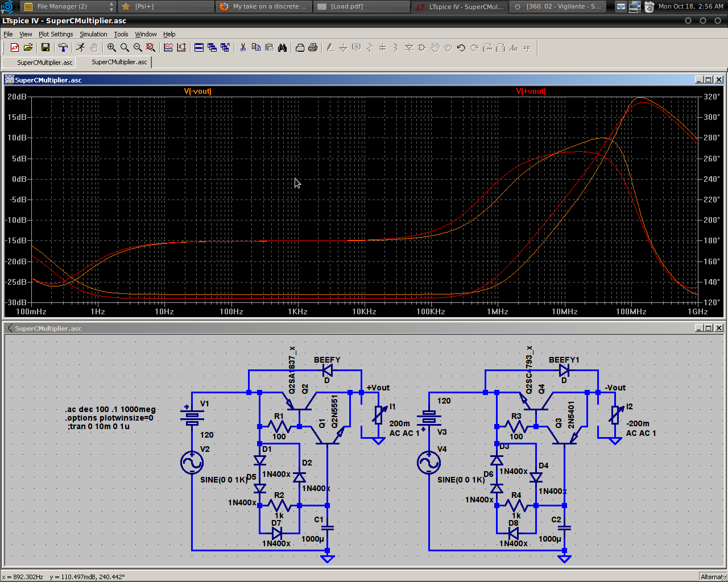The image size is (728, 582).
Task: Click the Pan magnifier toolbar icon
Action: (x=125, y=48)
